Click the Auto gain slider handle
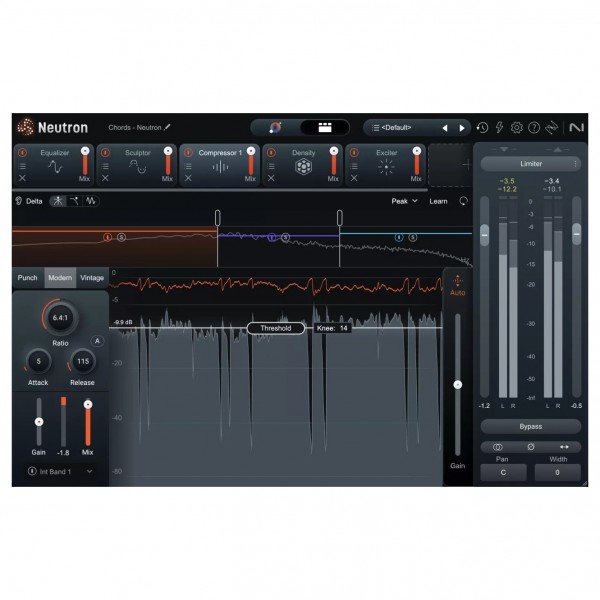The image size is (600, 600). pos(458,385)
